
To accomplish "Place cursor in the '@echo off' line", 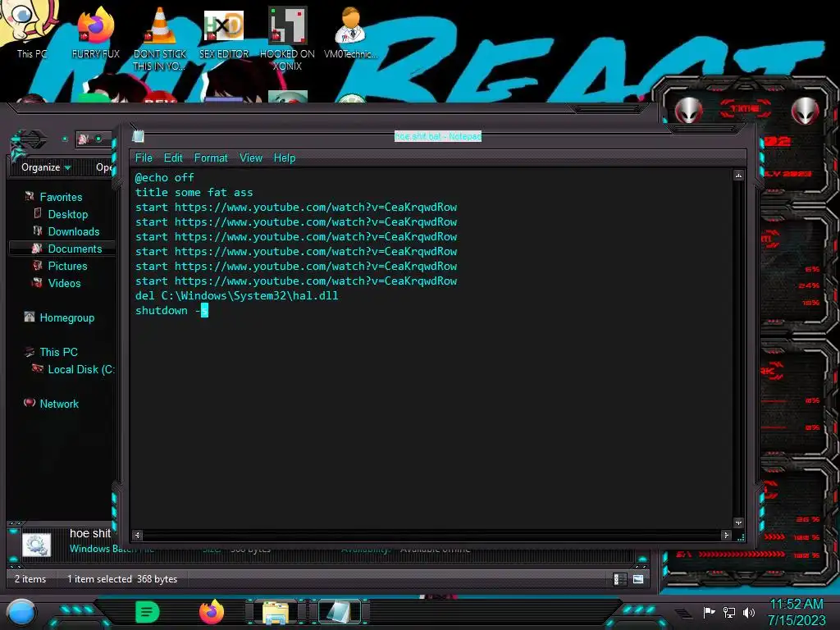I will point(164,178).
